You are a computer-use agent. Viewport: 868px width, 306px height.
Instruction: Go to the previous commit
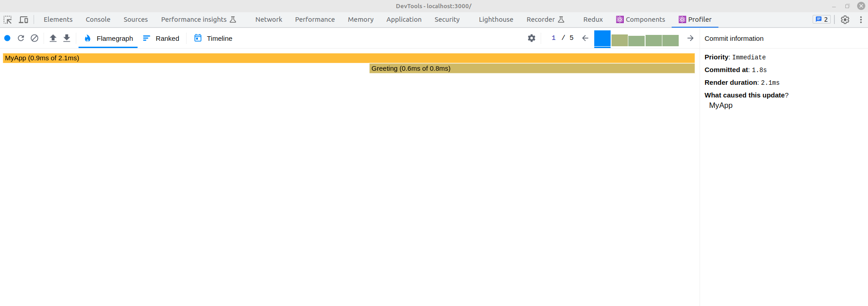[585, 38]
